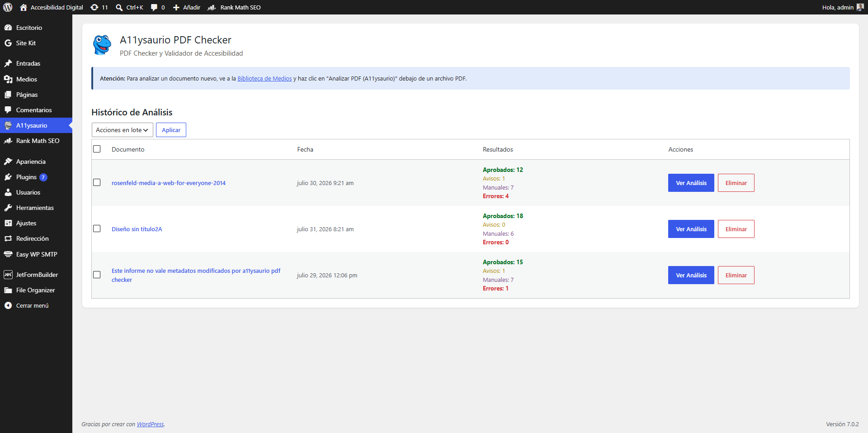The width and height of the screenshot is (868, 433).
Task: Click the Herramientas wrench icon
Action: (8, 208)
